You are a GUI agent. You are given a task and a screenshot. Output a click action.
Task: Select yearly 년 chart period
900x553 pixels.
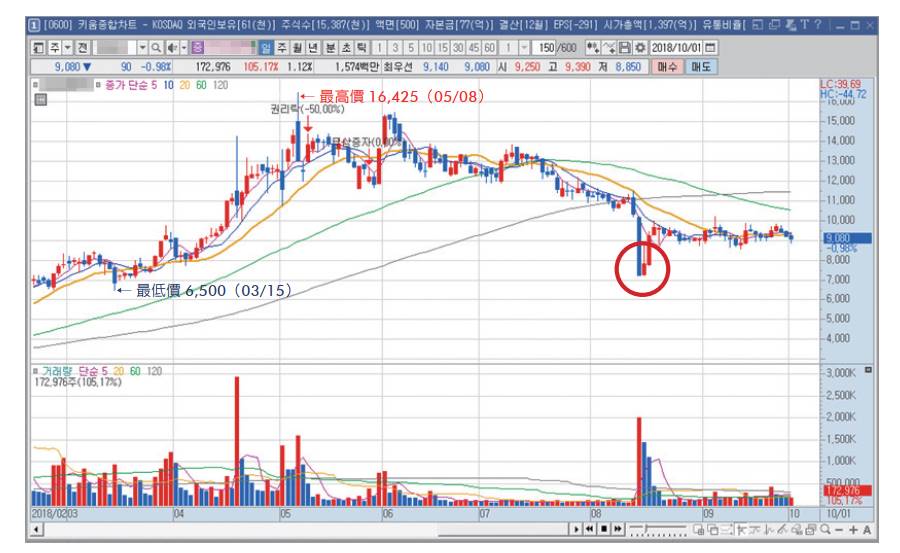[313, 48]
